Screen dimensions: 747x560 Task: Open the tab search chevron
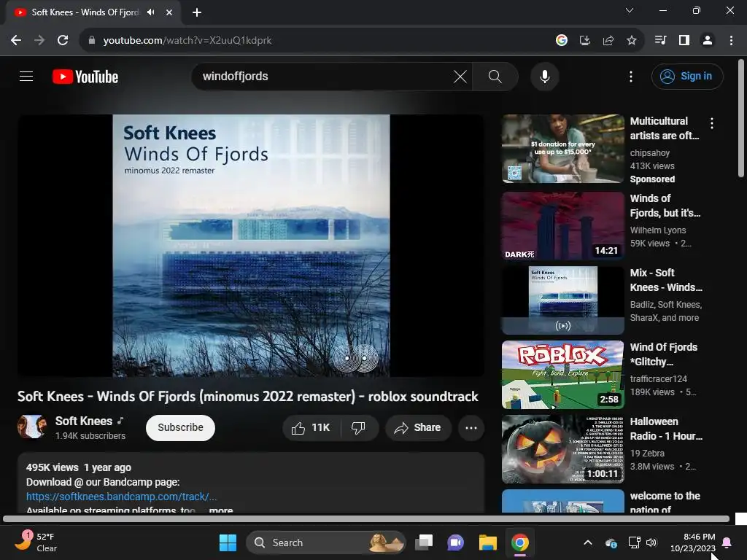[x=630, y=10]
